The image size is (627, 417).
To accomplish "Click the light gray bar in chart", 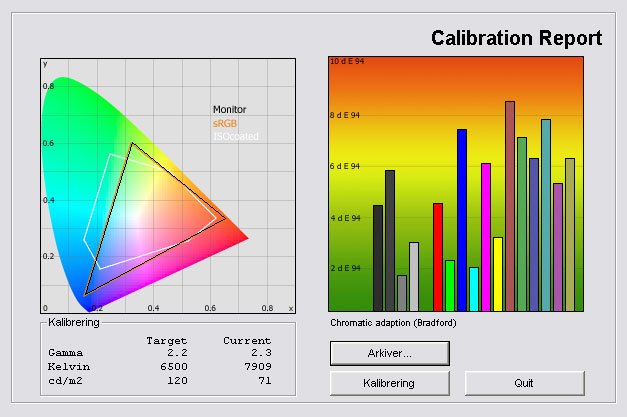I will [x=414, y=276].
